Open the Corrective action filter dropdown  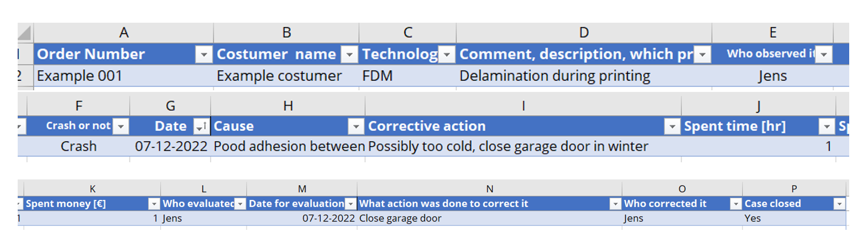tap(672, 126)
